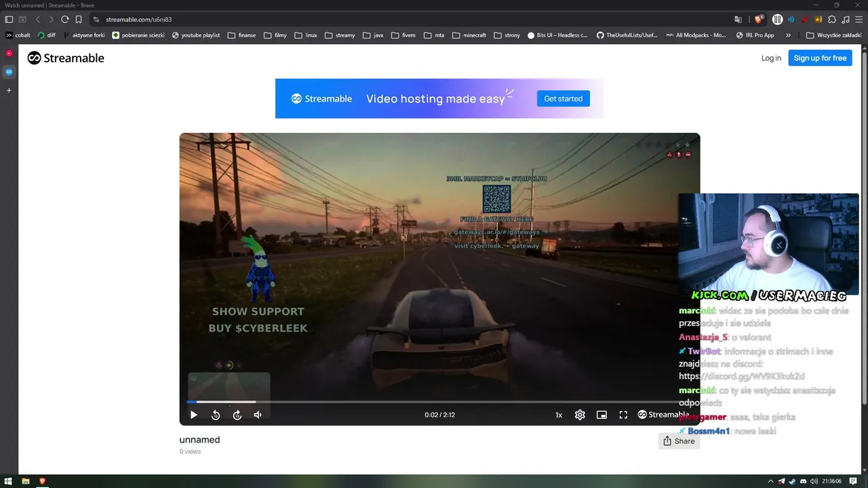The height and width of the screenshot is (488, 868).
Task: Expand the fivem bookmark folder
Action: pos(403,35)
